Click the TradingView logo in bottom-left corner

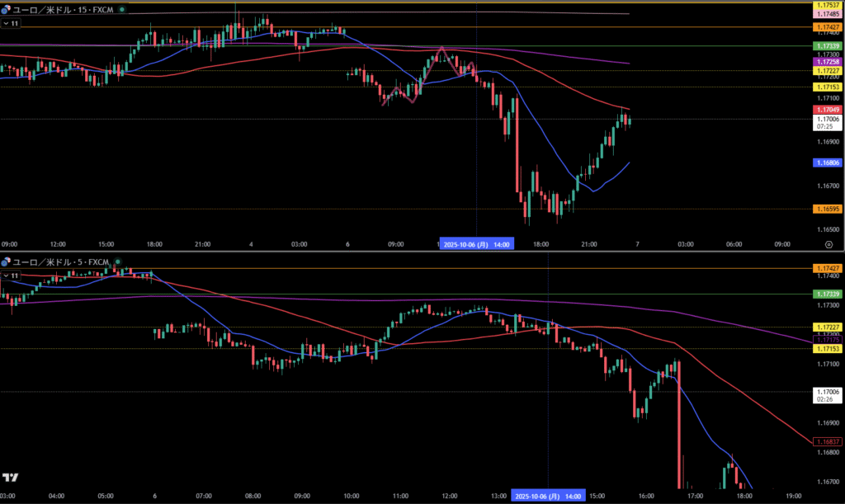(x=11, y=477)
